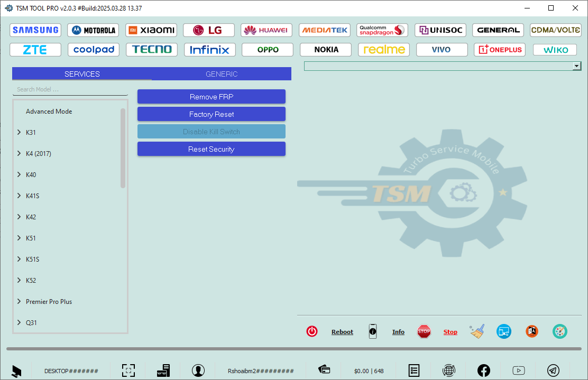588x380 pixels.
Task: Switch to the GENERIC tab
Action: 222,73
